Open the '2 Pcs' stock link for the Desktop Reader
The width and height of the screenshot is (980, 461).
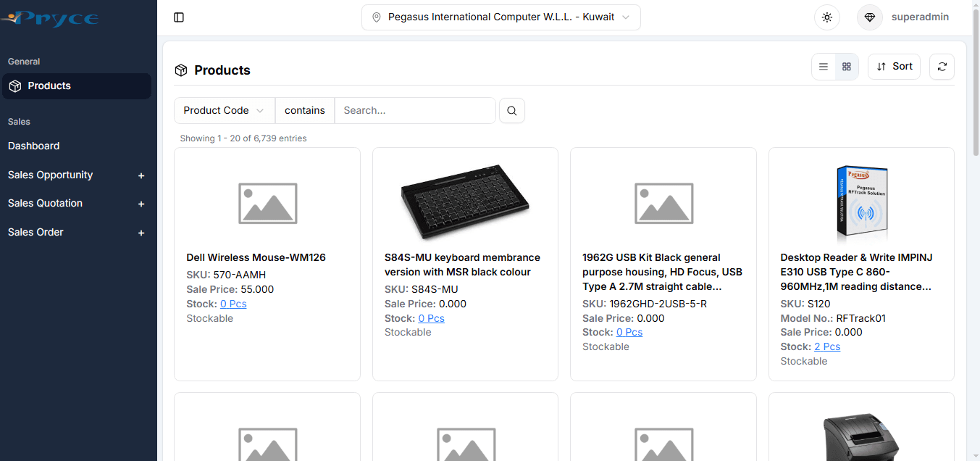828,346
